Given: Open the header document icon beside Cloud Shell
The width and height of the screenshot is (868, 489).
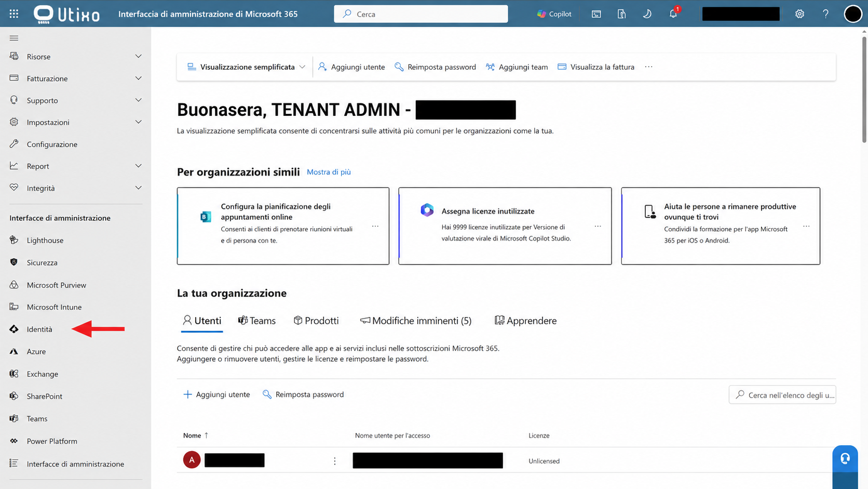Looking at the screenshot, I should click(x=621, y=14).
